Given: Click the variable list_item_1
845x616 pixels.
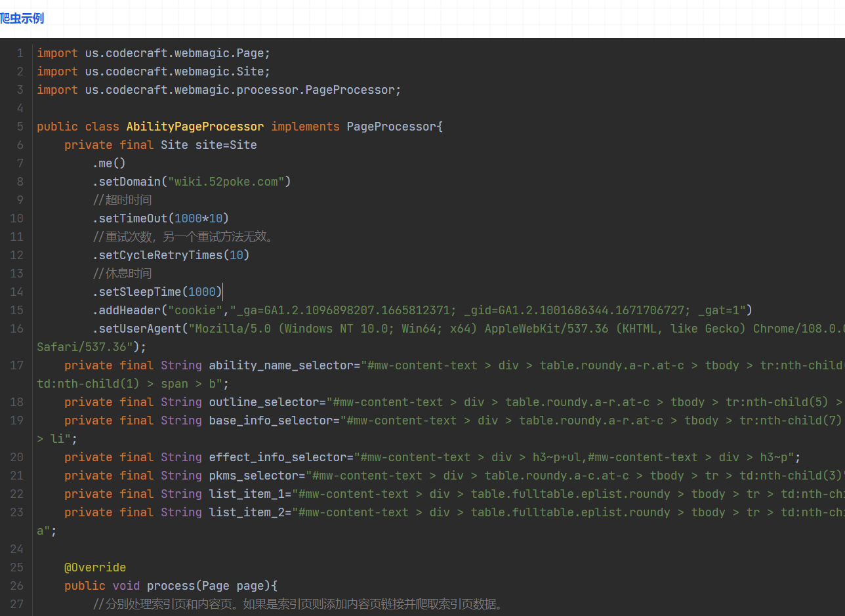Looking at the screenshot, I should click(247, 494).
